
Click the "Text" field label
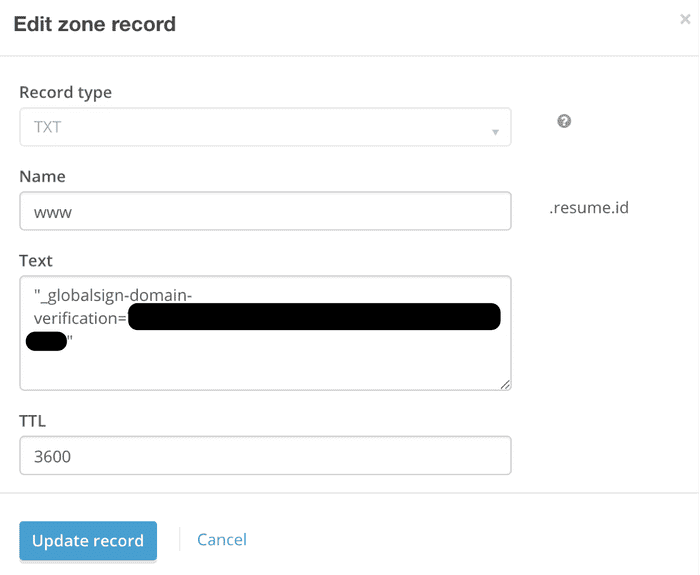[36, 260]
